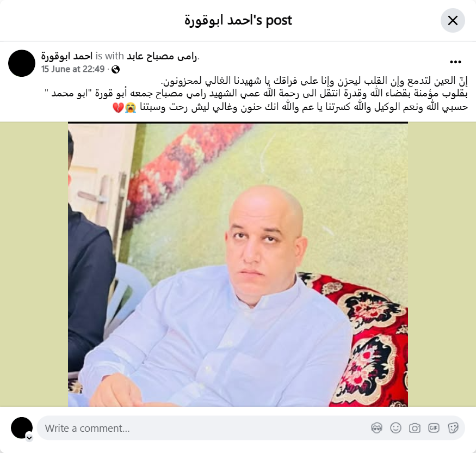Open the emoji picker in comment box

pyautogui.click(x=395, y=428)
